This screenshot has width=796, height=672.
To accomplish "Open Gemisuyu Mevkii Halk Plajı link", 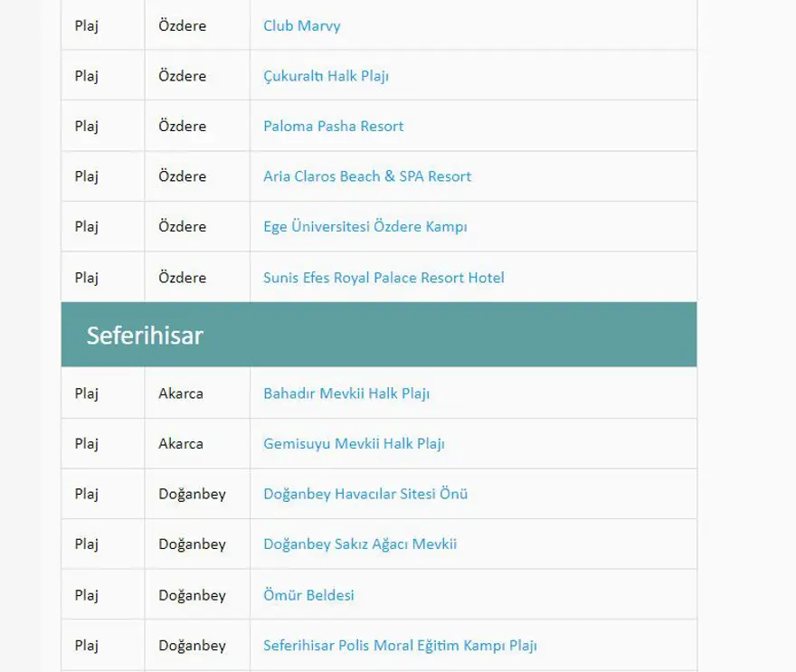I will click(354, 444).
